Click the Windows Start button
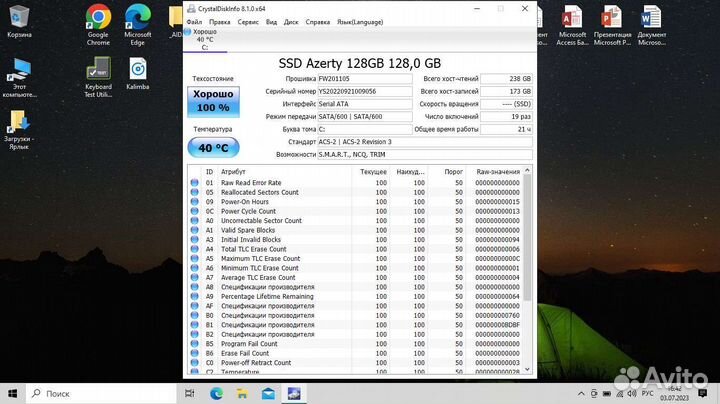 coord(12,393)
